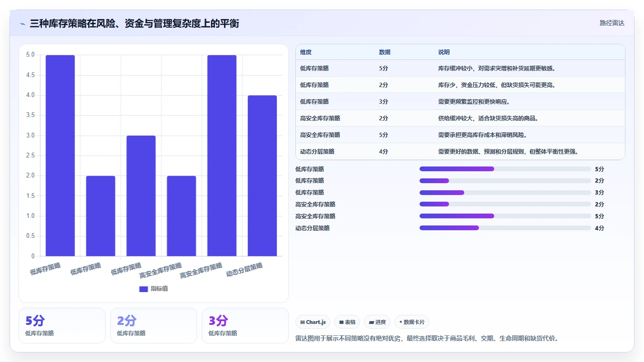Select table row 需要更好的数据、预测和分层规则
The image size is (644, 362).
(460, 151)
